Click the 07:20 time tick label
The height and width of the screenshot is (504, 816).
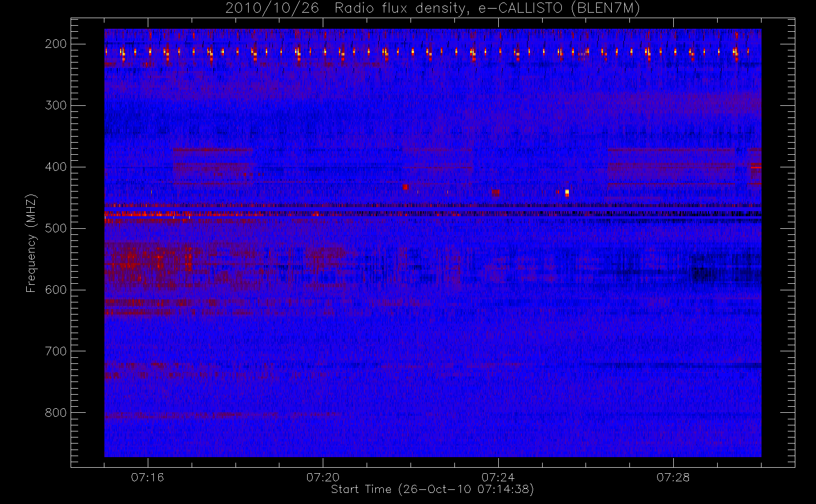coord(323,477)
